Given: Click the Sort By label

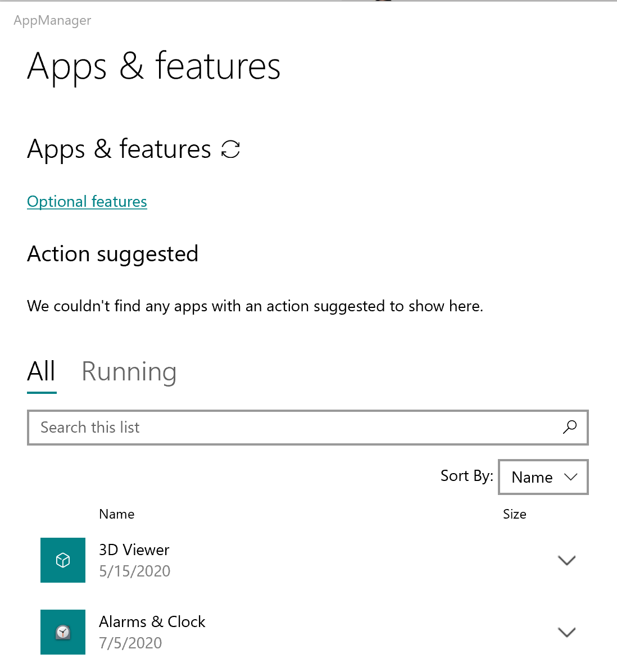Looking at the screenshot, I should pos(466,476).
